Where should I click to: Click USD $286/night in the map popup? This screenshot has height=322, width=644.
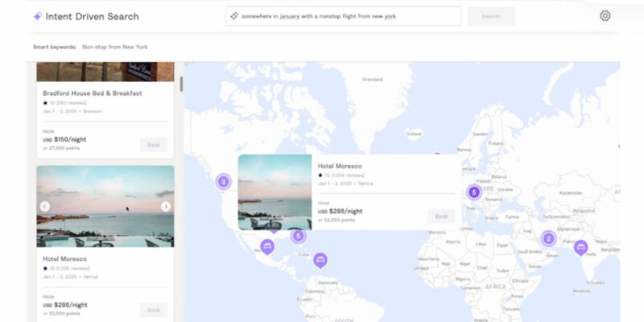pos(340,211)
